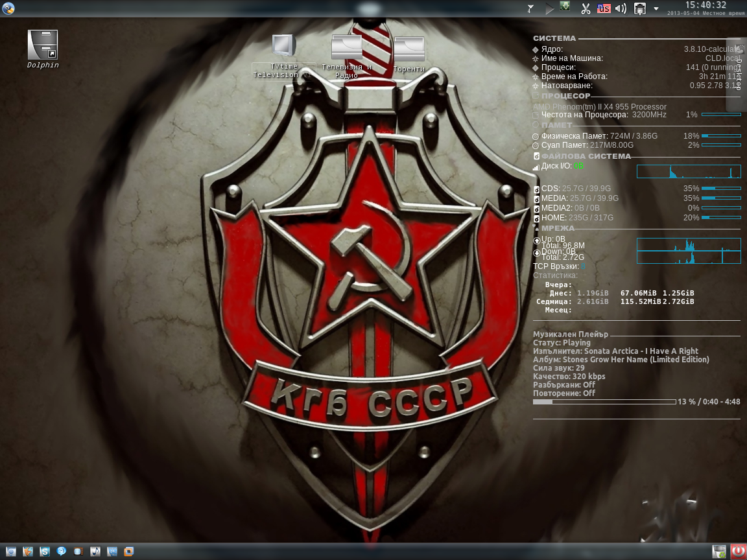
Task: Open the volume speaker control
Action: point(621,8)
